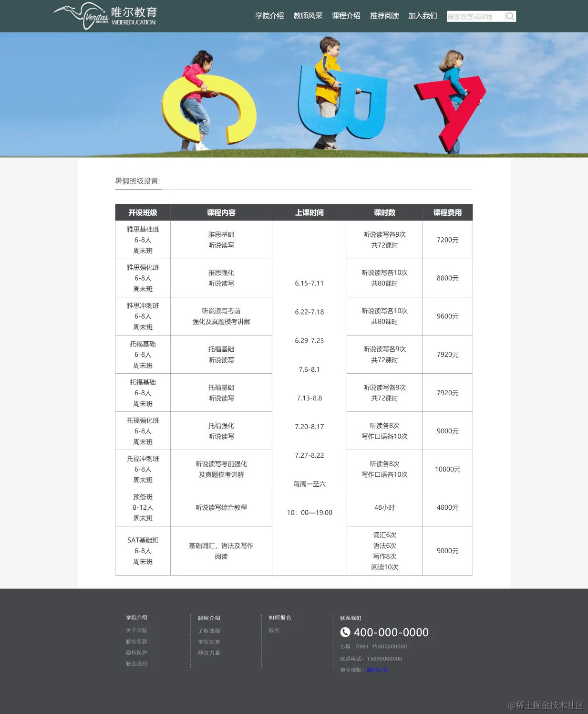Select the 课程介绍 navigation tab
This screenshot has height=714, width=588.
click(x=347, y=16)
